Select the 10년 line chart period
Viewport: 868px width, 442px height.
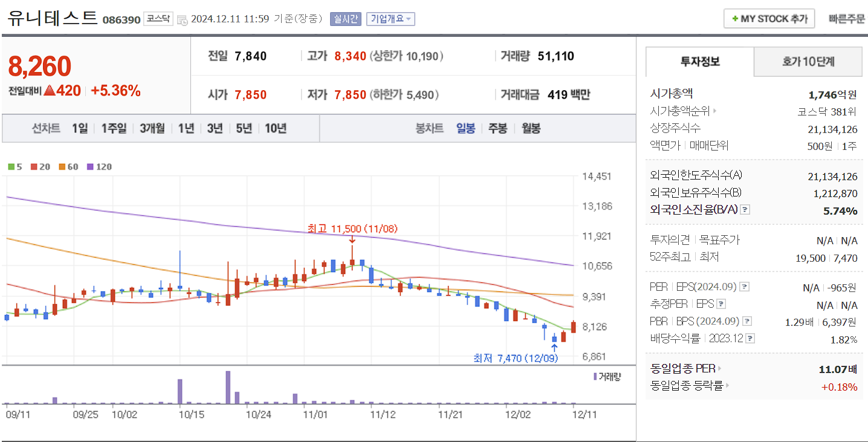[x=276, y=128]
